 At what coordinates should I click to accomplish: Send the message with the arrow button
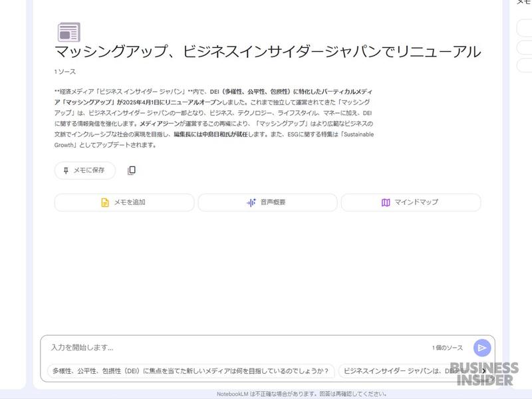(x=482, y=348)
